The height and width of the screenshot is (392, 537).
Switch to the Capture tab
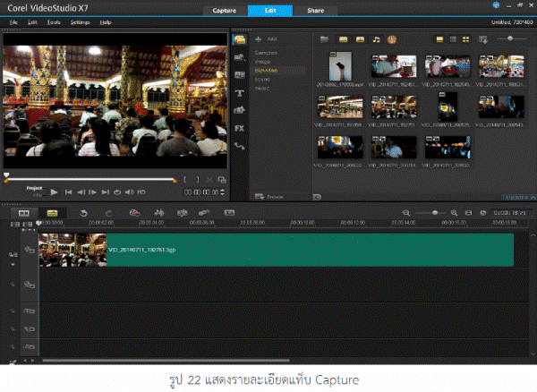tap(225, 11)
